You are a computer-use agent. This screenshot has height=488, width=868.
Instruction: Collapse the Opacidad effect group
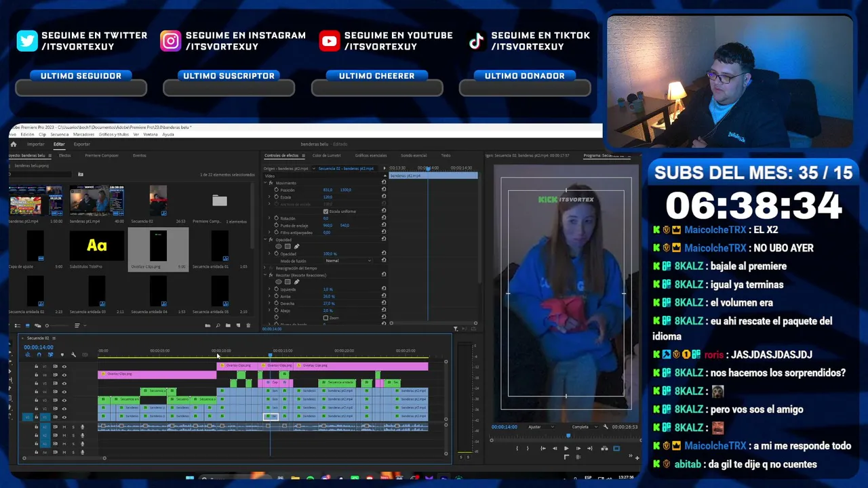click(x=265, y=240)
